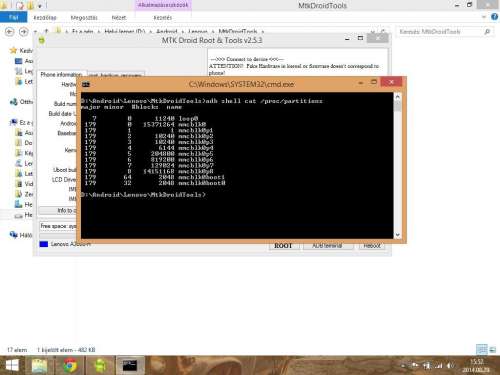The height and width of the screenshot is (375, 500).
Task: Select Ez a gép in Explorer sidebar
Action: pos(21,123)
